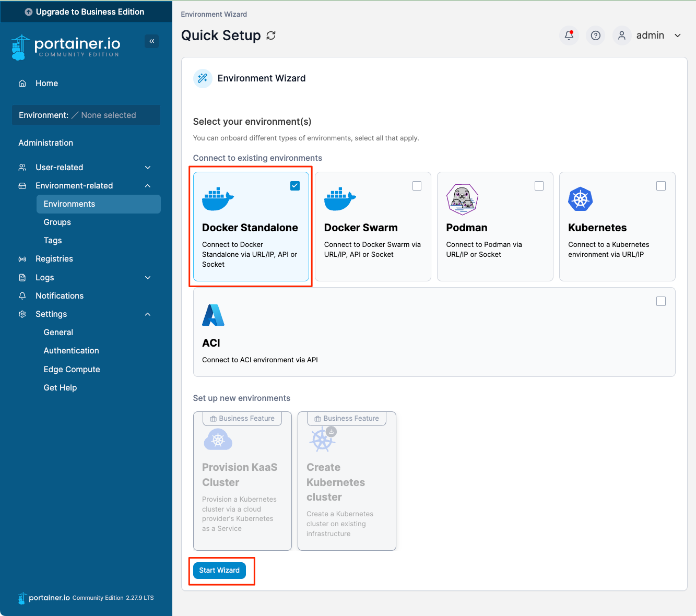
Task: Click the Kubernetes helm wheel icon
Action: pyautogui.click(x=580, y=199)
